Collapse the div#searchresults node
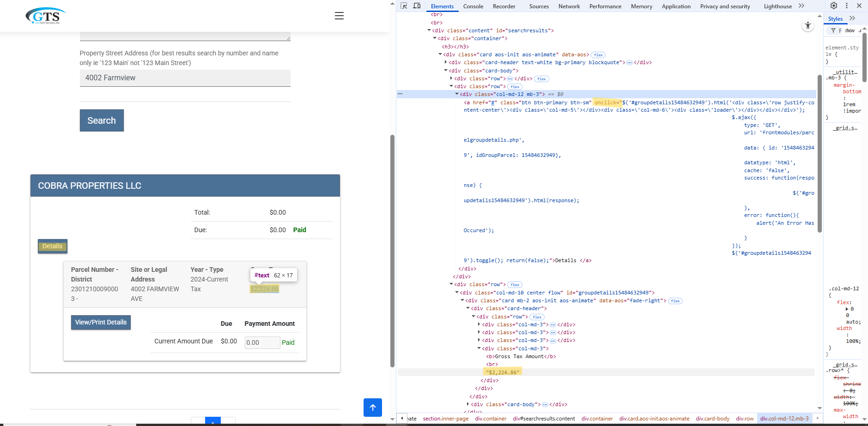Screen dimensions: 868x426 [x=429, y=30]
